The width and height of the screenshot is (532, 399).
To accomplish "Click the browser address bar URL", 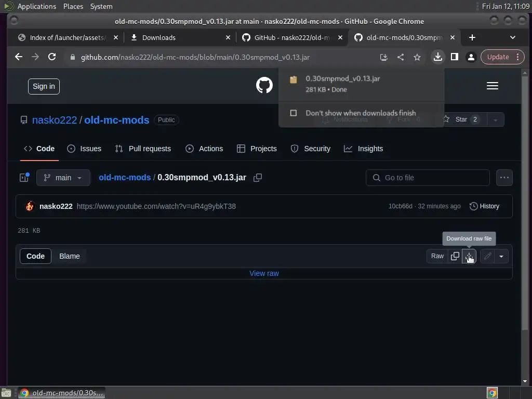I will click(x=195, y=57).
